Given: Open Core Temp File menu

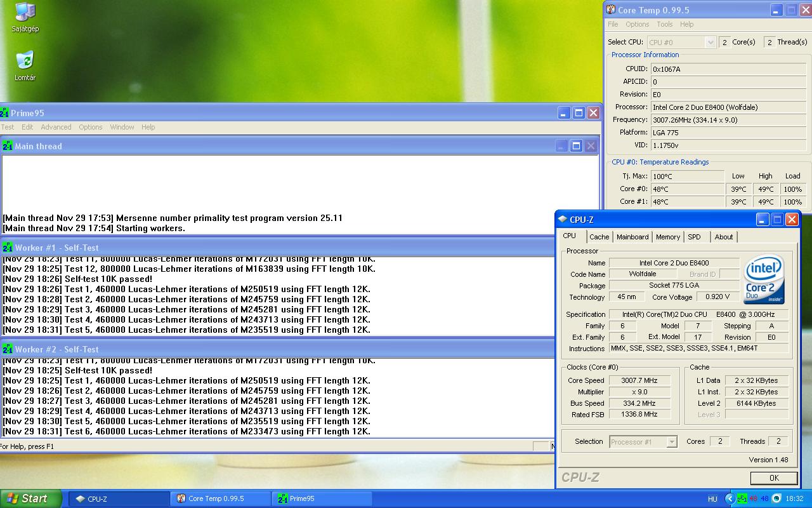Looking at the screenshot, I should coord(613,24).
